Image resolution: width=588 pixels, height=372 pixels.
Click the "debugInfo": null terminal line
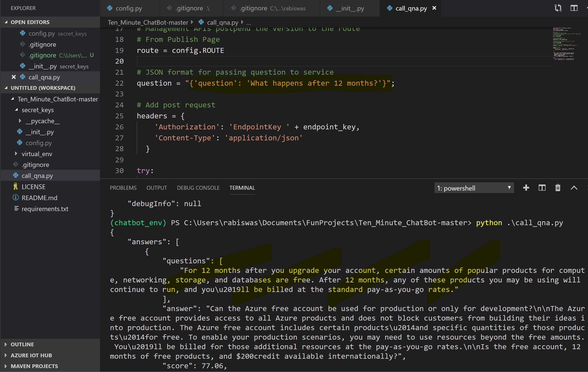[164, 204]
